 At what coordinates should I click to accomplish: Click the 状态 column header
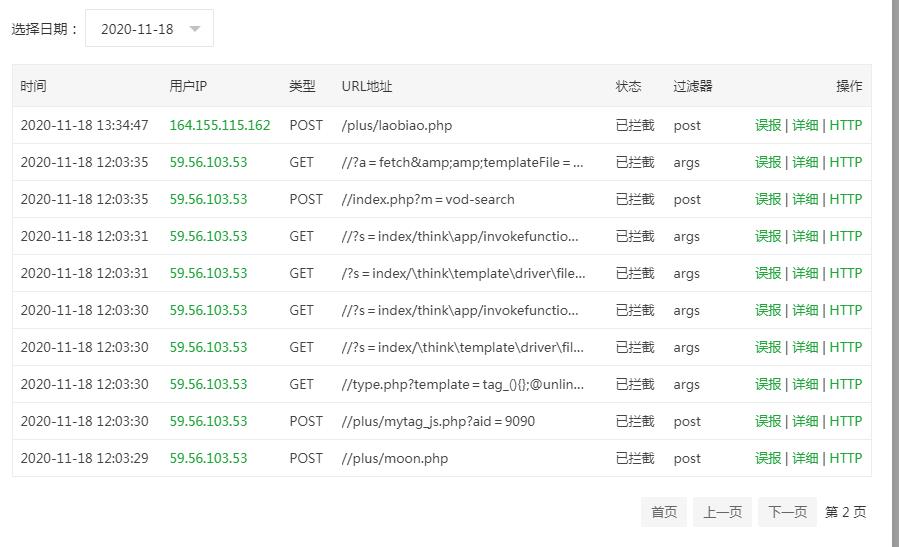[x=628, y=86]
